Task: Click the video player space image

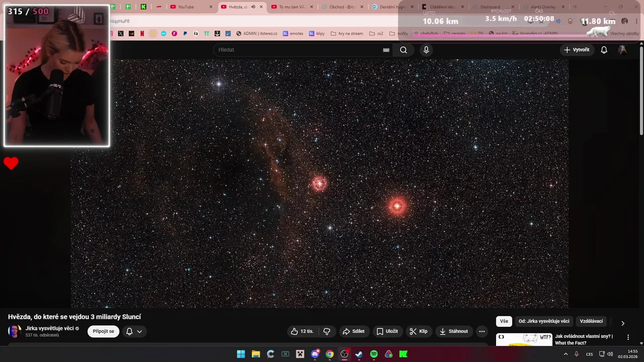Action: (x=319, y=184)
